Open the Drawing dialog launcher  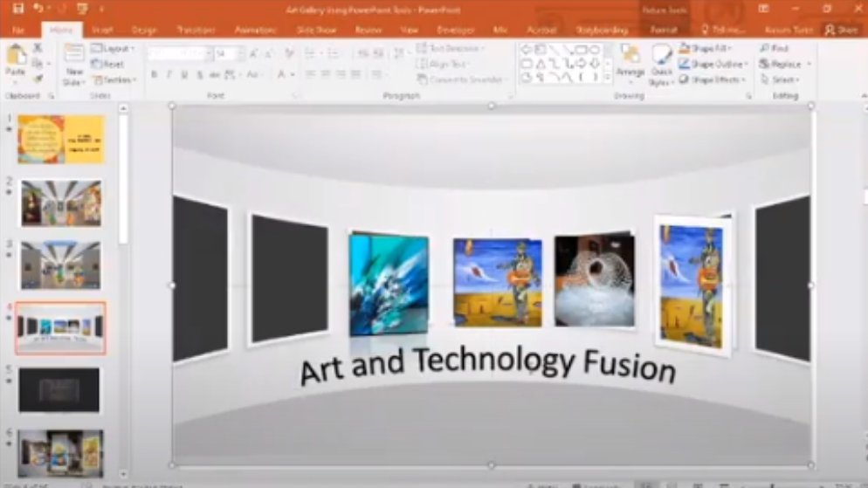tap(749, 96)
